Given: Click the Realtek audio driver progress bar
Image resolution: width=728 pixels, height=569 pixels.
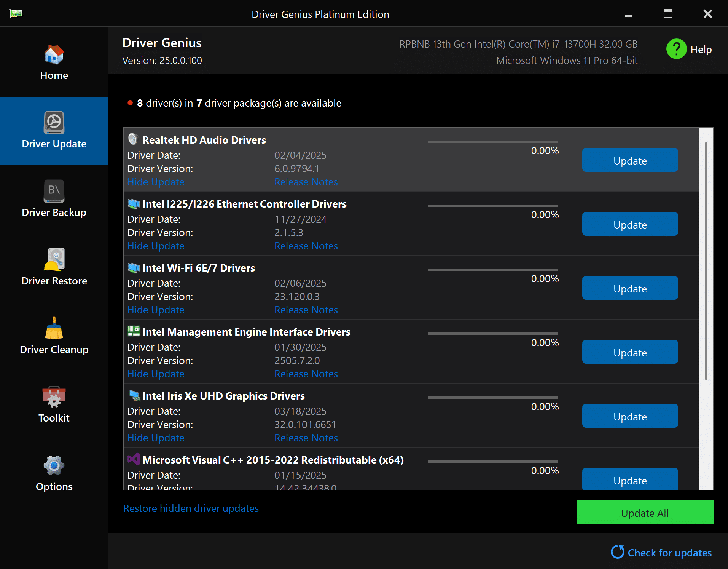Looking at the screenshot, I should click(493, 141).
